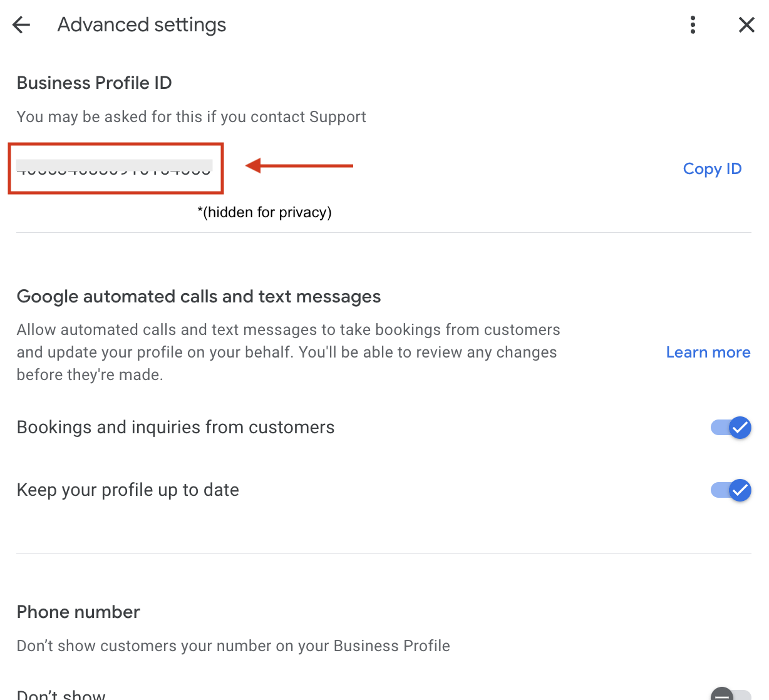Image resolution: width=769 pixels, height=700 pixels.
Task: Toggle Bookings and inquiries from customers
Action: coord(731,428)
